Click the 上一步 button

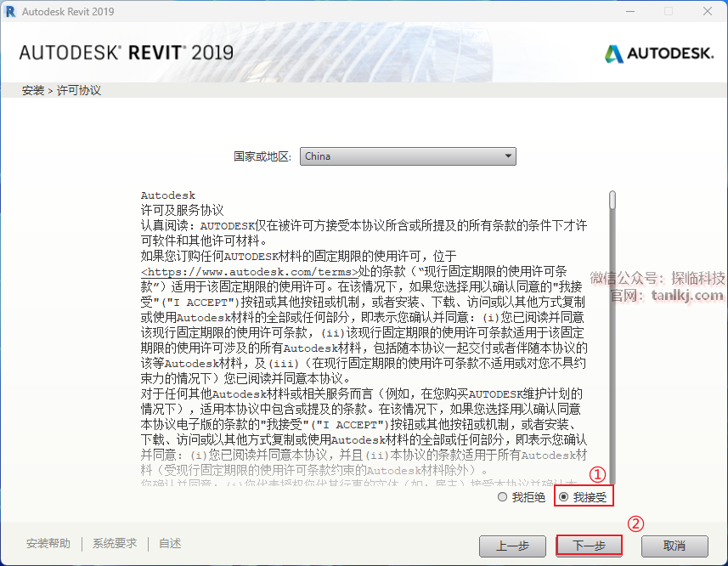pos(512,546)
